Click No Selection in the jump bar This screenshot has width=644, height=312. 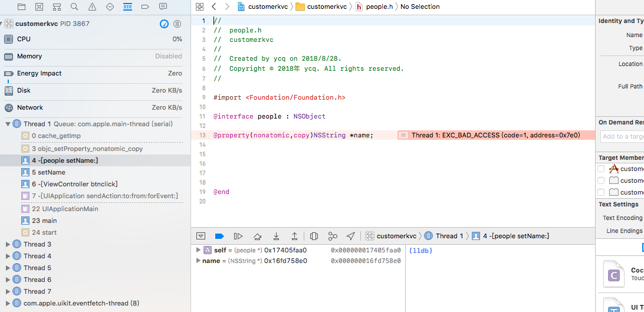(420, 6)
